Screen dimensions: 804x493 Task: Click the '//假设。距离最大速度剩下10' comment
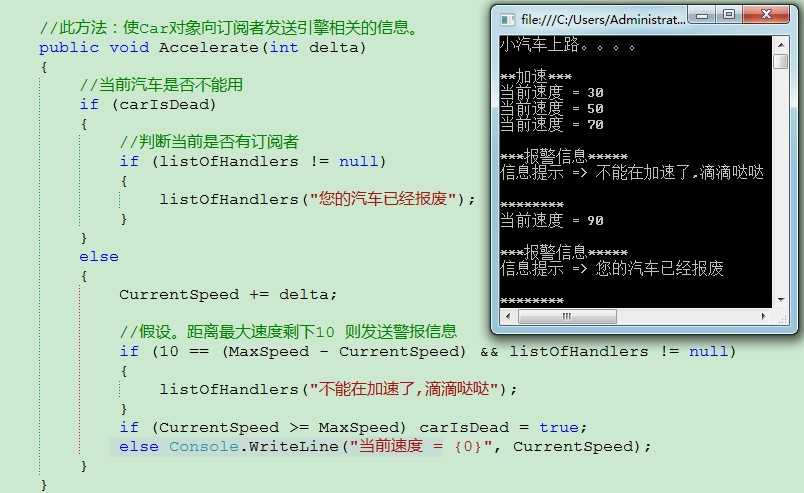pyautogui.click(x=227, y=331)
